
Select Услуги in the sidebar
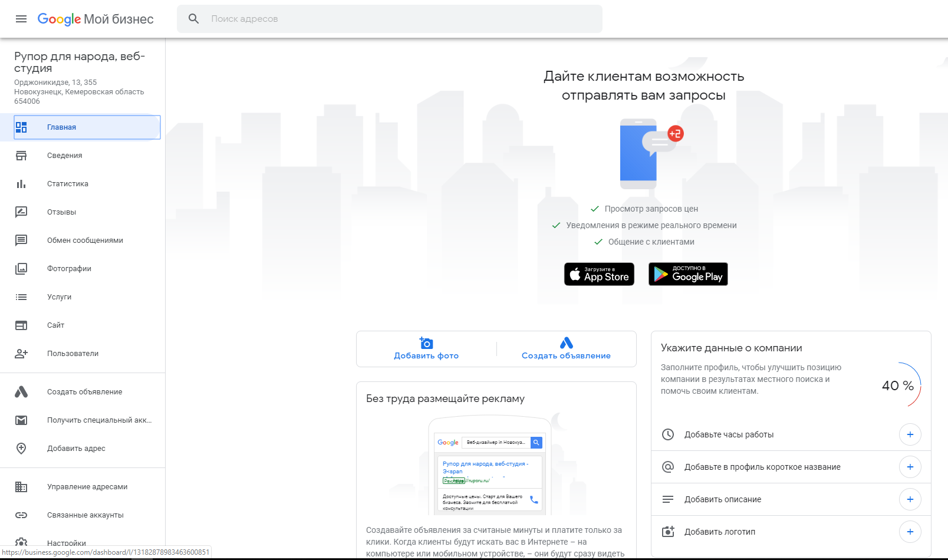[x=83, y=297]
